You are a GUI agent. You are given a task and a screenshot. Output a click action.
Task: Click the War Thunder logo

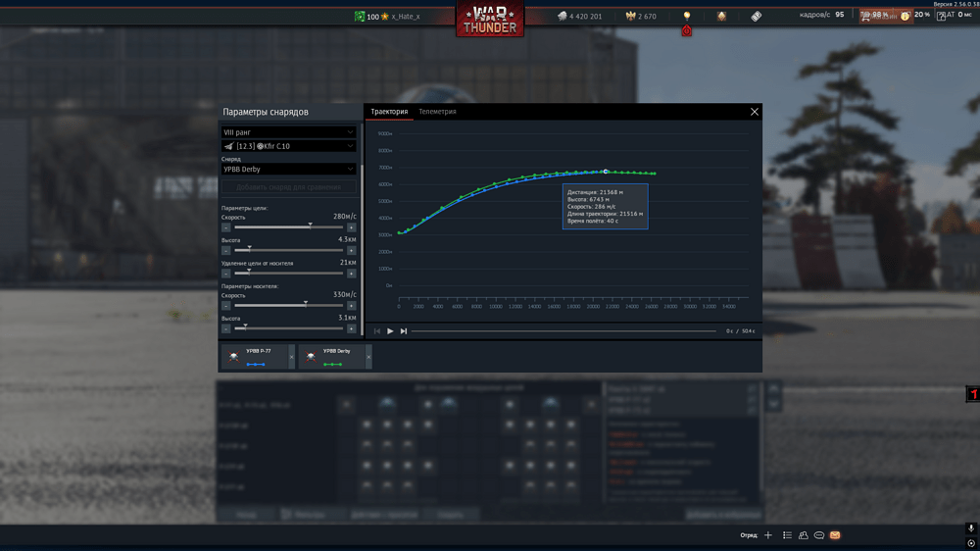pyautogui.click(x=490, y=19)
